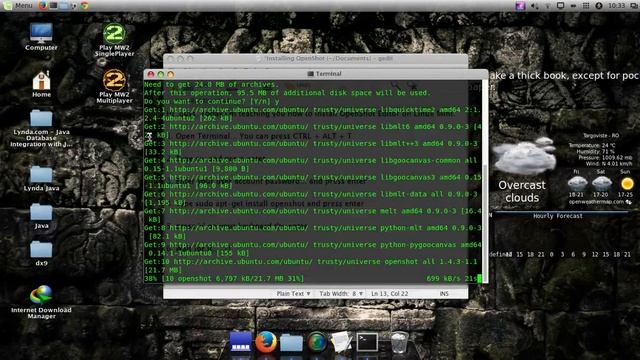Open the Lynda Java folder
The width and height of the screenshot is (640, 360).
[41, 178]
